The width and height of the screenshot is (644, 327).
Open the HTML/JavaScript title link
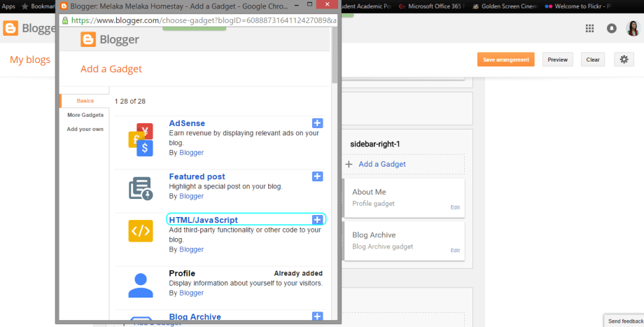203,220
